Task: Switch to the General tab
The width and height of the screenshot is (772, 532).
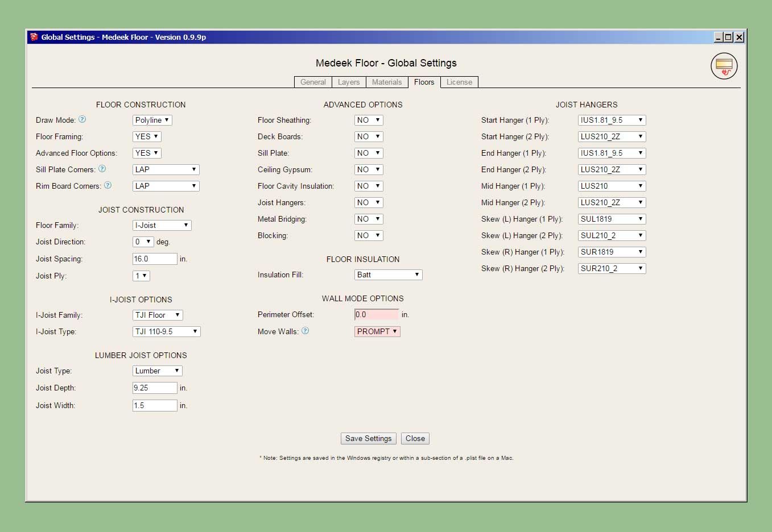Action: [x=313, y=82]
